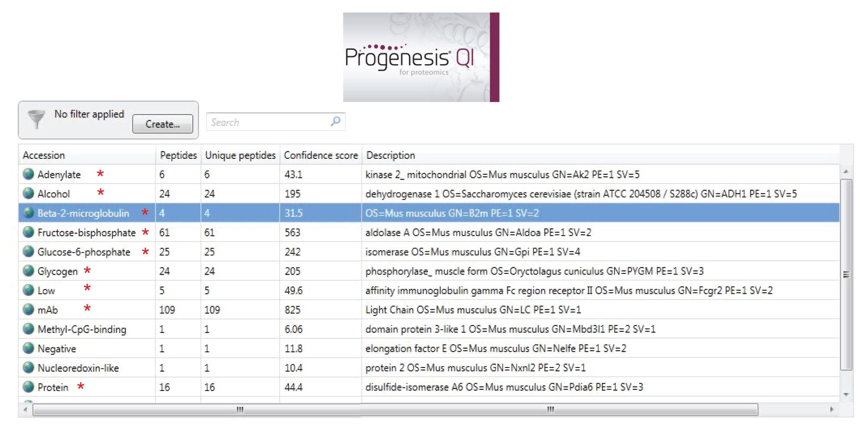
Task: Sort by Confidence score column header
Action: pyautogui.click(x=321, y=155)
